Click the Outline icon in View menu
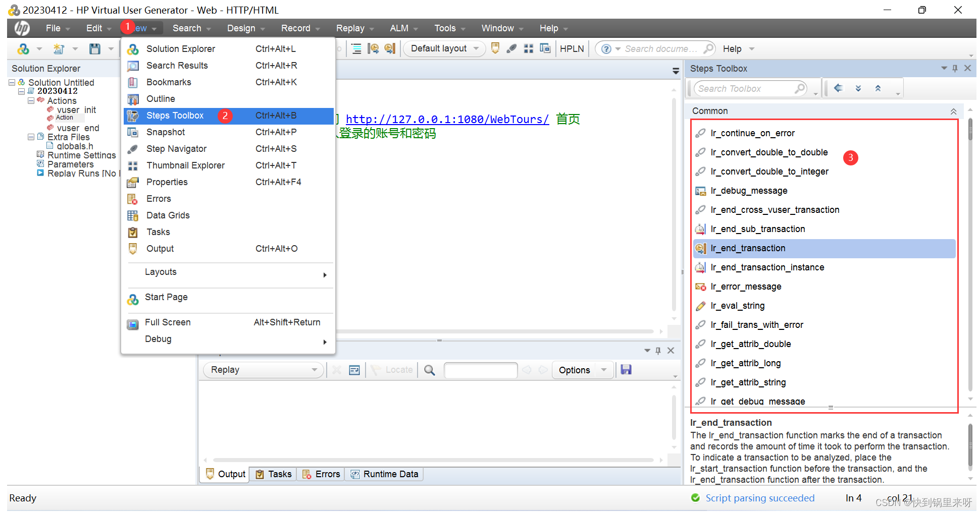The width and height of the screenshot is (980, 512). click(133, 99)
